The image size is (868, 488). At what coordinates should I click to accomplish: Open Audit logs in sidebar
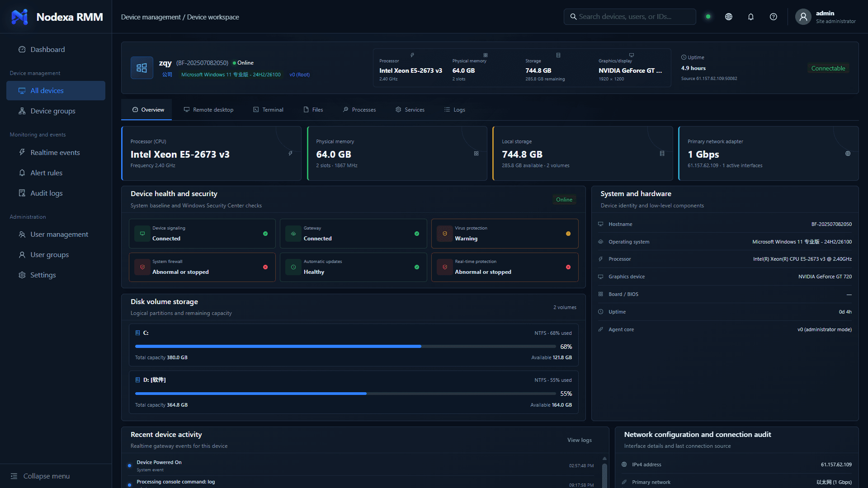pos(56,193)
